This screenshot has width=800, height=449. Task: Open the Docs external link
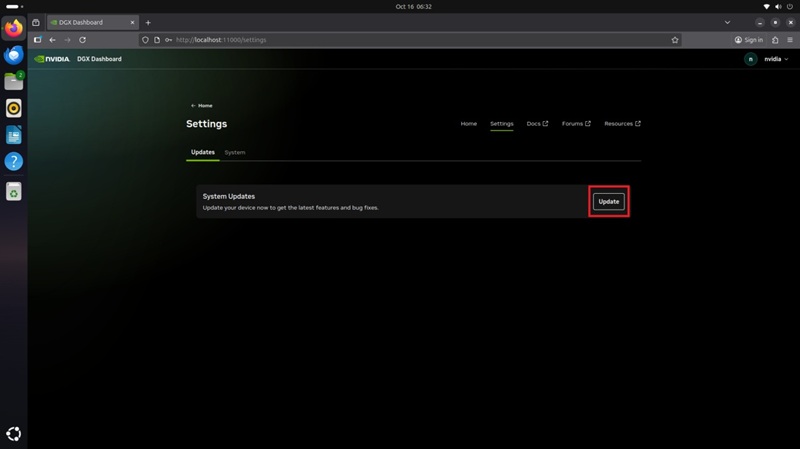point(537,123)
